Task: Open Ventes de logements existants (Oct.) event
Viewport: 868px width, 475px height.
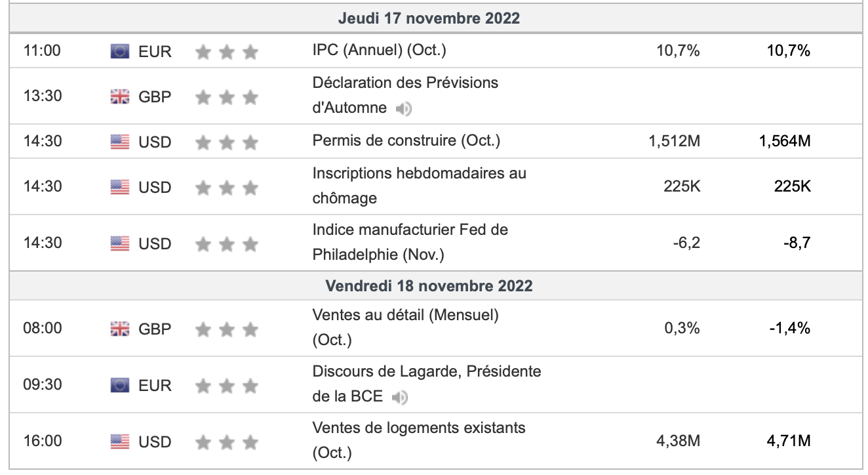Action: click(418, 440)
